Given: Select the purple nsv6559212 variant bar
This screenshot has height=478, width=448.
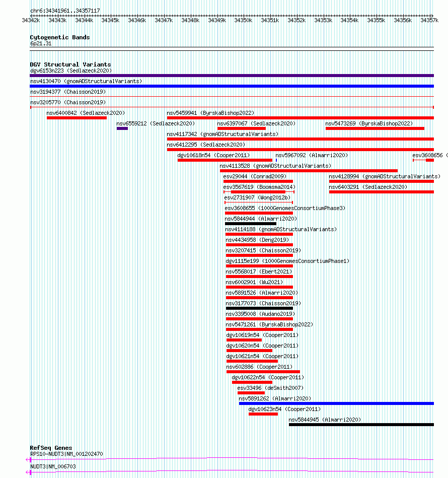Looking at the screenshot, I should click(x=122, y=128).
